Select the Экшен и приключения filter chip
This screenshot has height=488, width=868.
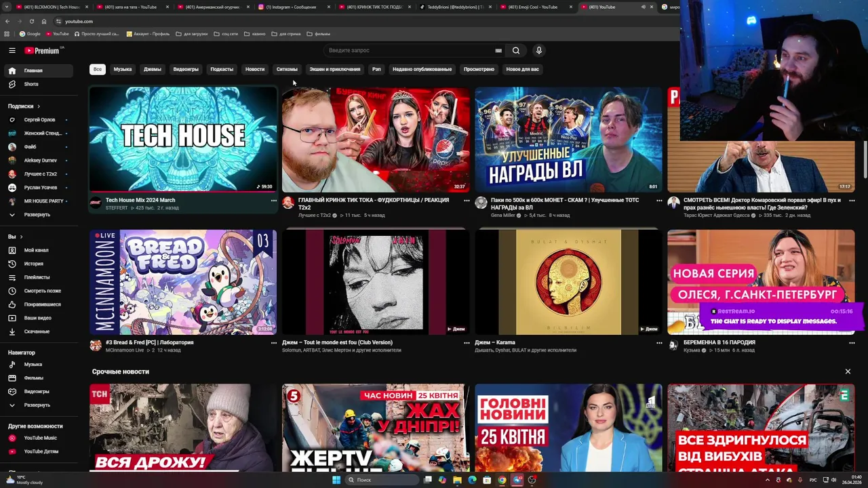click(335, 69)
